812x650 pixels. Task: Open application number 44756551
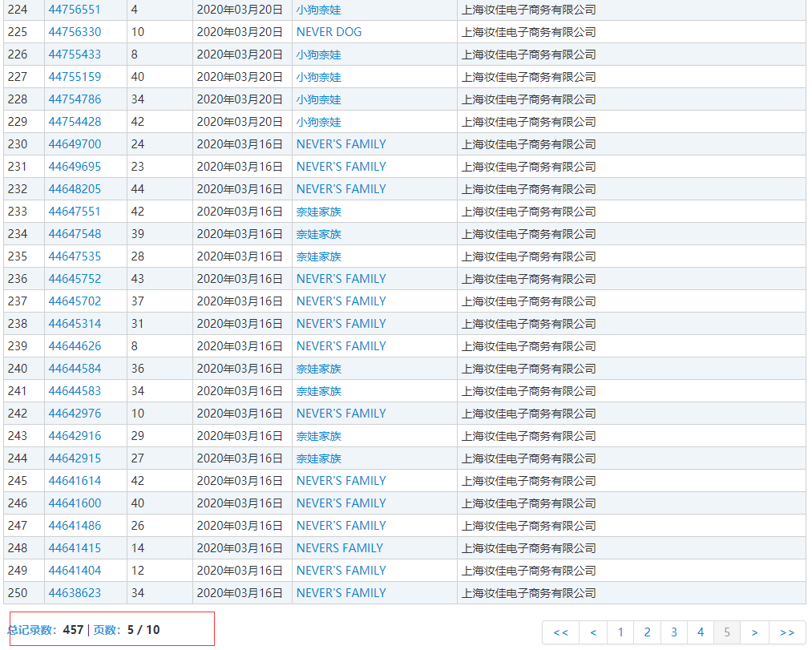coord(75,10)
